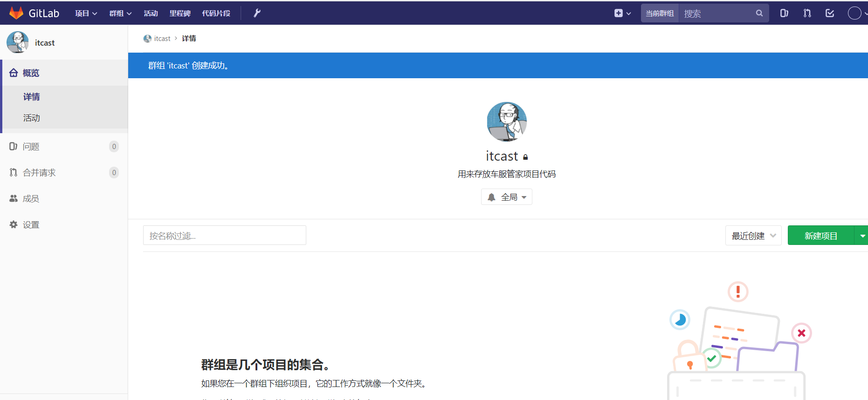Screen dimensions: 868x400
Task: Expand the 项目 dropdown menu
Action: [86, 14]
